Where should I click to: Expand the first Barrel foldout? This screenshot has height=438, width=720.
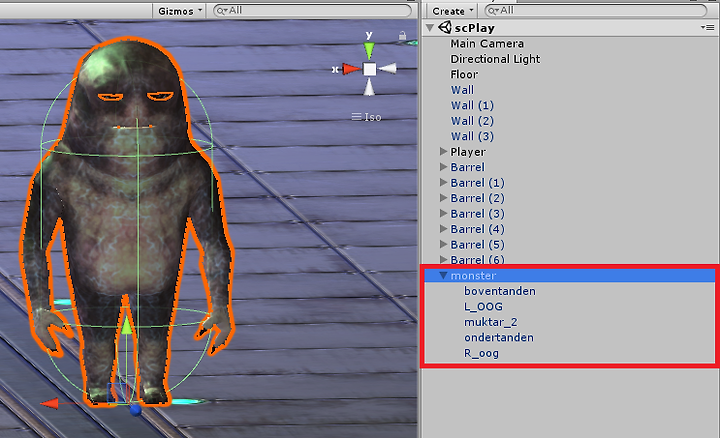coord(443,167)
